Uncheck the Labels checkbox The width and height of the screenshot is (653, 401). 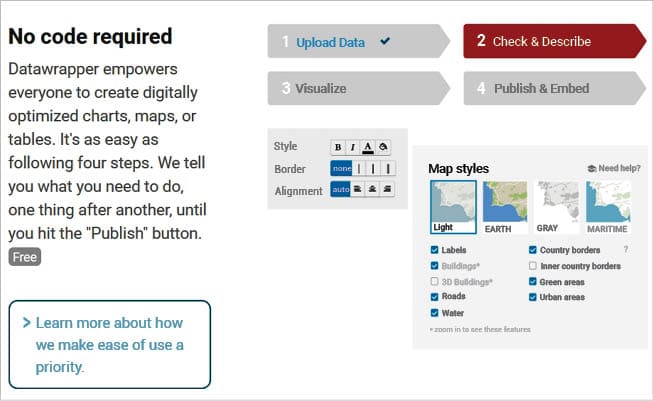(x=434, y=250)
